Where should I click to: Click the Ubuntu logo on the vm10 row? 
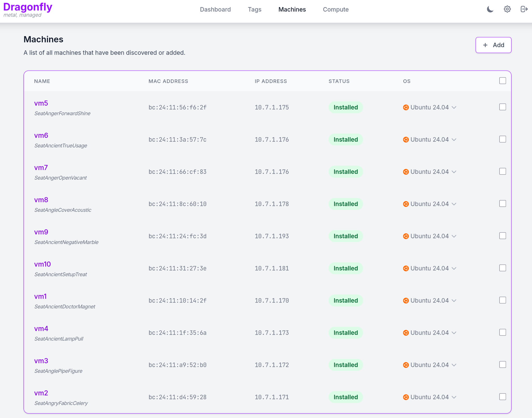point(406,268)
